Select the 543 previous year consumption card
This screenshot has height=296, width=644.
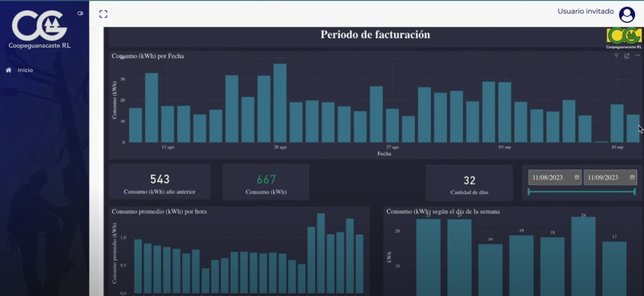pos(159,182)
